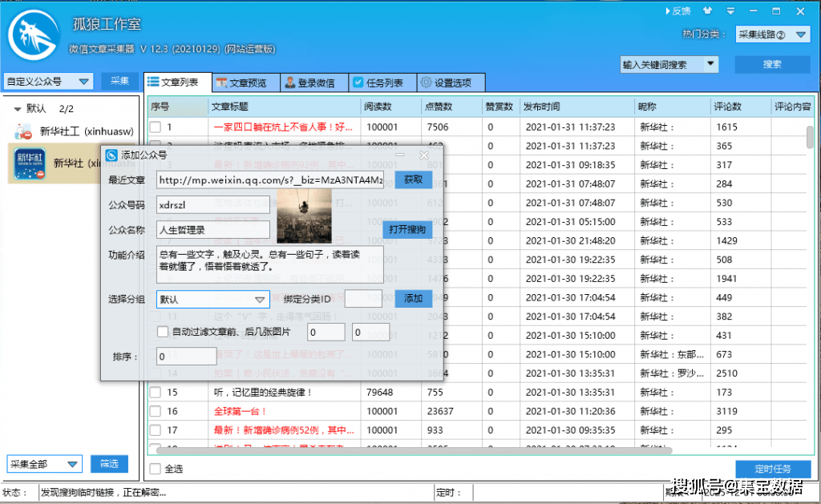Viewport: 821px width, 504px height.
Task: Click the nickname cell 新华社：罗沙...
Action: [x=672, y=373]
